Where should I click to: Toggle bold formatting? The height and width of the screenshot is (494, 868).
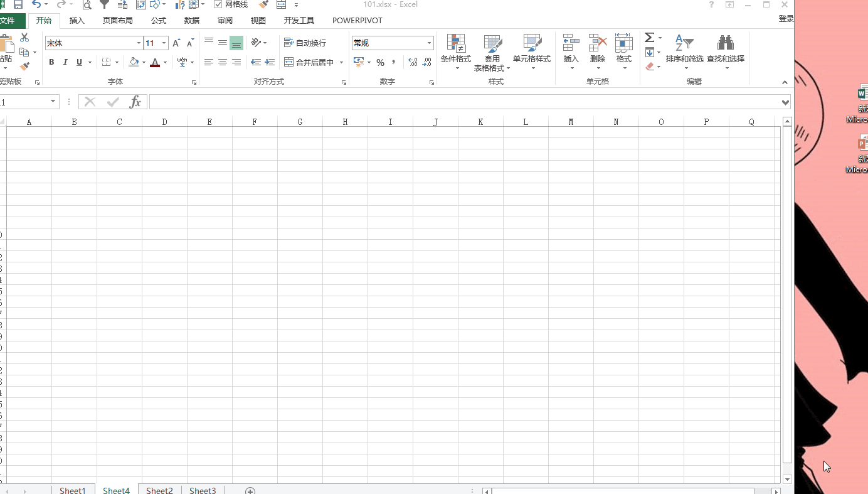[x=51, y=62]
